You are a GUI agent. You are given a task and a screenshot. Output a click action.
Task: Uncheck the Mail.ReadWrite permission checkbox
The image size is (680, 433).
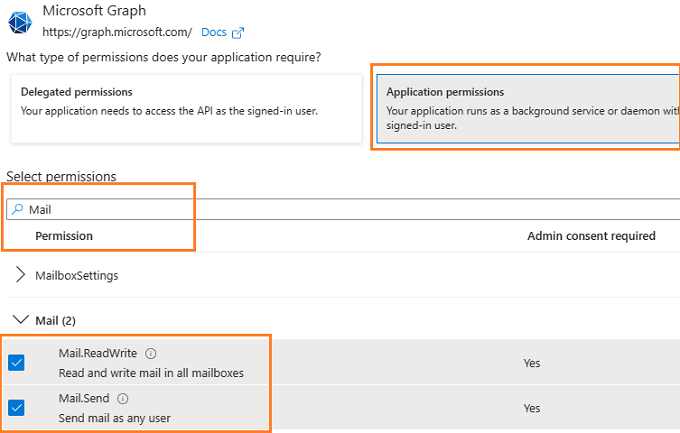click(16, 363)
